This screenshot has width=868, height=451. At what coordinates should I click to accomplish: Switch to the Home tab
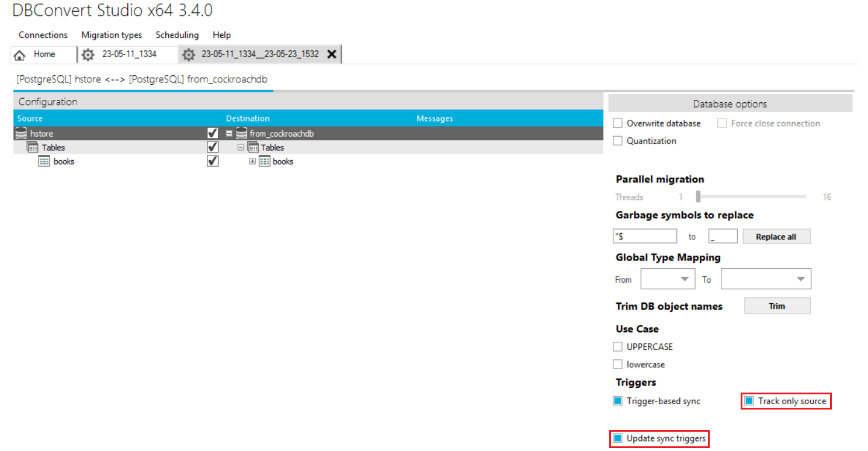[x=44, y=54]
